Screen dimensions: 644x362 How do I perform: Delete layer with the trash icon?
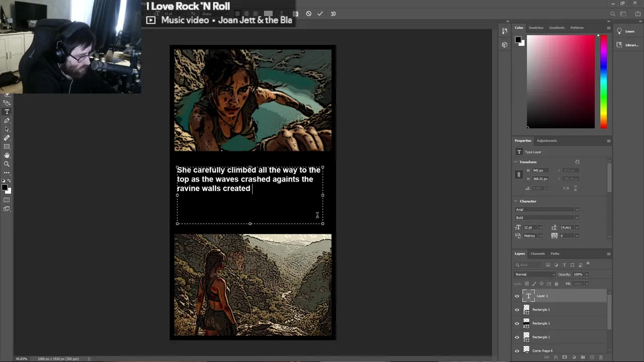(601, 357)
